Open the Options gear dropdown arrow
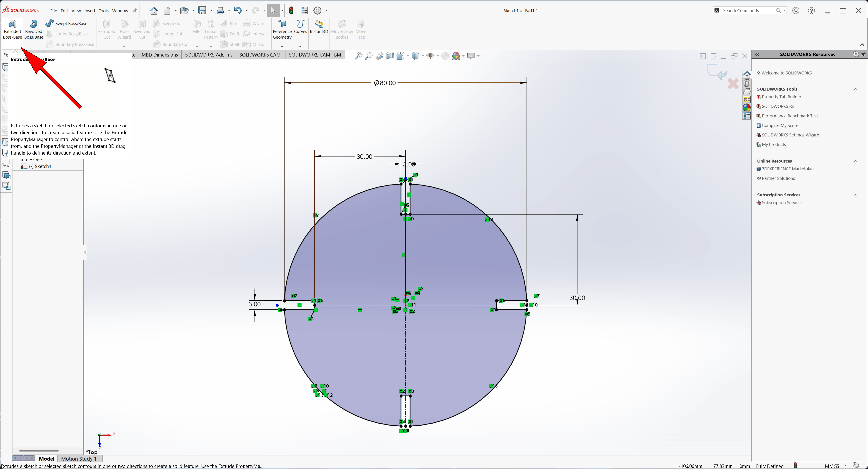This screenshot has width=868, height=469. pos(326,10)
